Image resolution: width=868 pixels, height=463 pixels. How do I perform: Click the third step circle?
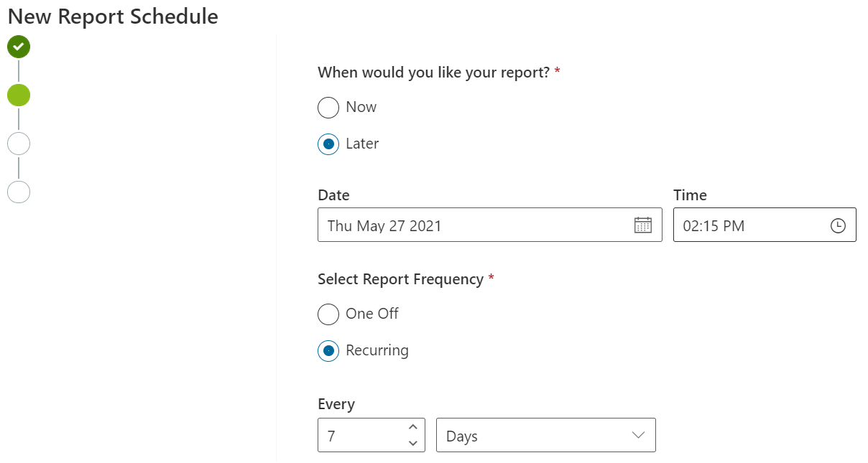[x=19, y=144]
